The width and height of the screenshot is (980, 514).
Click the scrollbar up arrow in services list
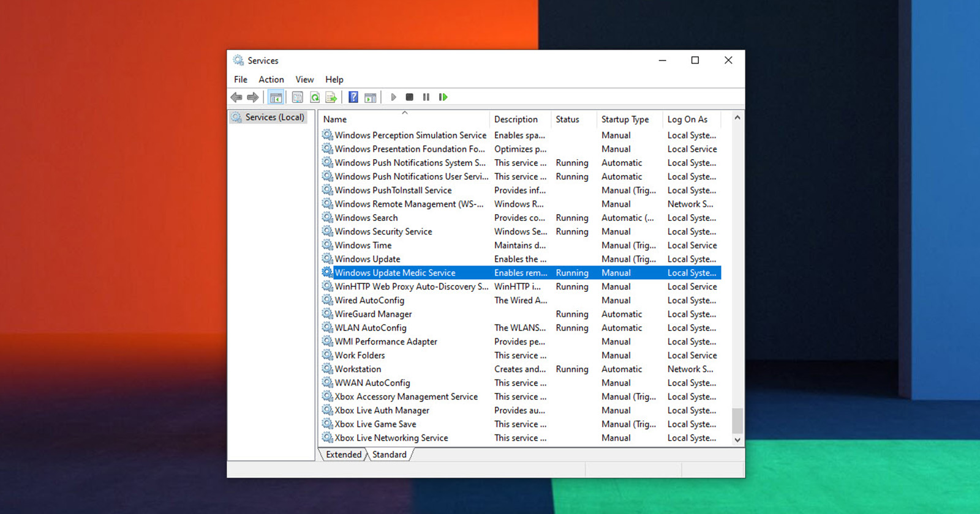click(x=737, y=117)
